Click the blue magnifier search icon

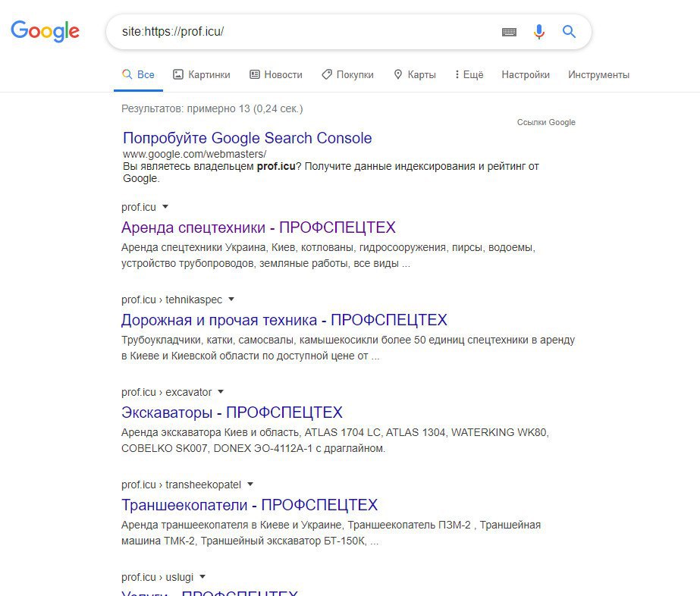coord(569,32)
